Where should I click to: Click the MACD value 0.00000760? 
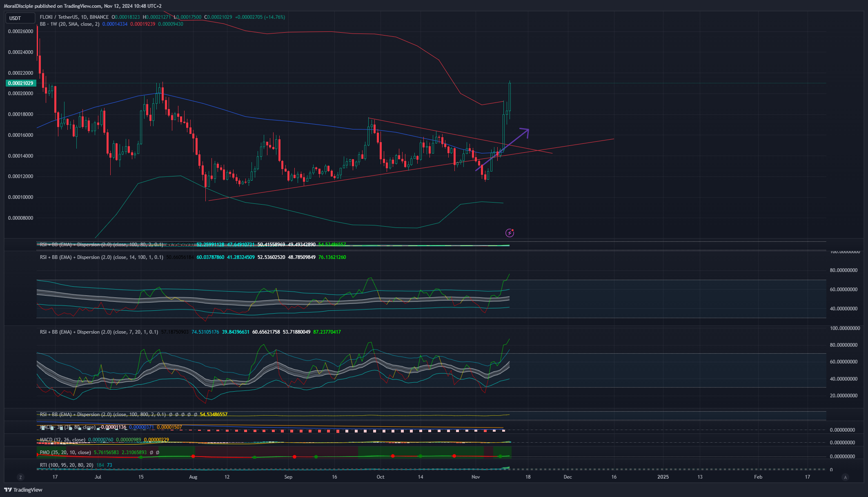click(101, 440)
